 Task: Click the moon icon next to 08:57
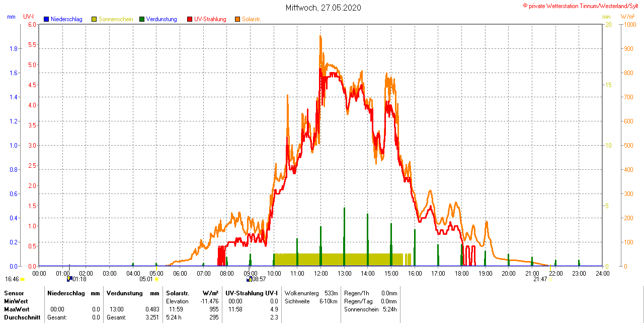point(249,278)
